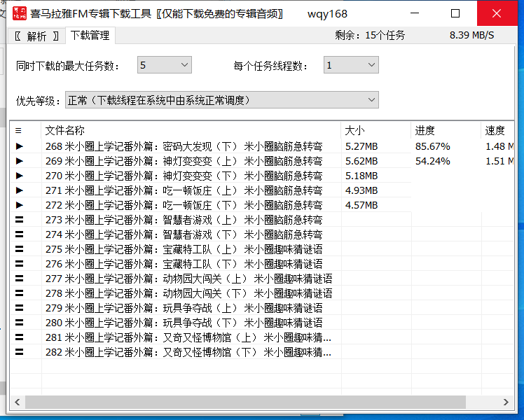
Task: Click the queued icon for row 278
Action: tap(20, 293)
